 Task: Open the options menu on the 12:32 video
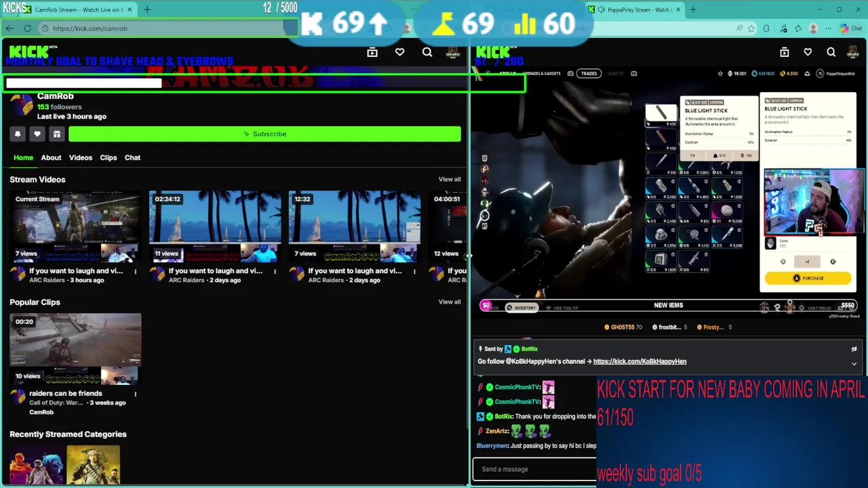414,272
